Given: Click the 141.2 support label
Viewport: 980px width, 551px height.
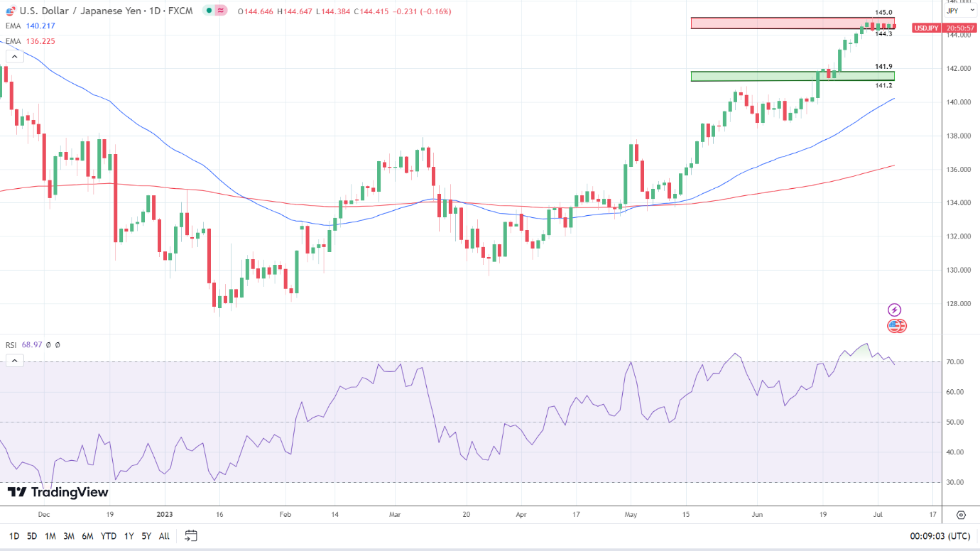Looking at the screenshot, I should 883,85.
